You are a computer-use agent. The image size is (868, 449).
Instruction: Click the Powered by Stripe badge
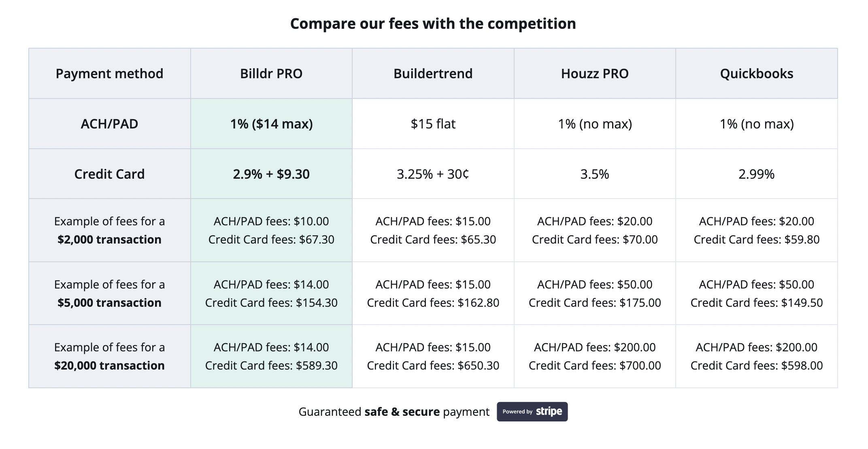[x=532, y=412]
